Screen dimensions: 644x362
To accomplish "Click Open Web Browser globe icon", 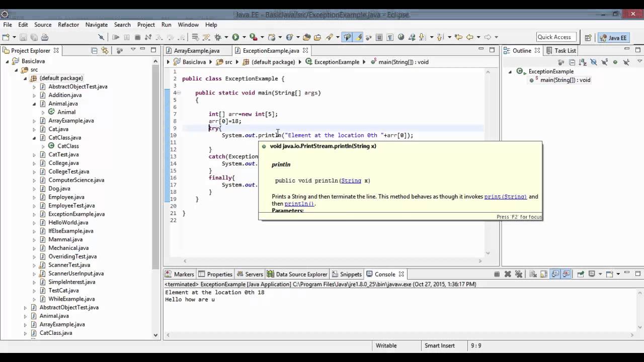I will point(401,37).
